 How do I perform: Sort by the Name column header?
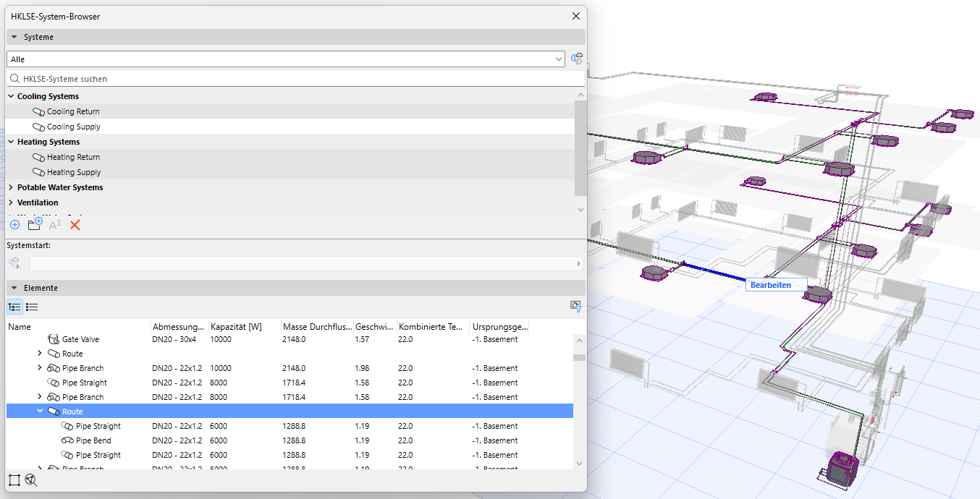click(x=78, y=326)
